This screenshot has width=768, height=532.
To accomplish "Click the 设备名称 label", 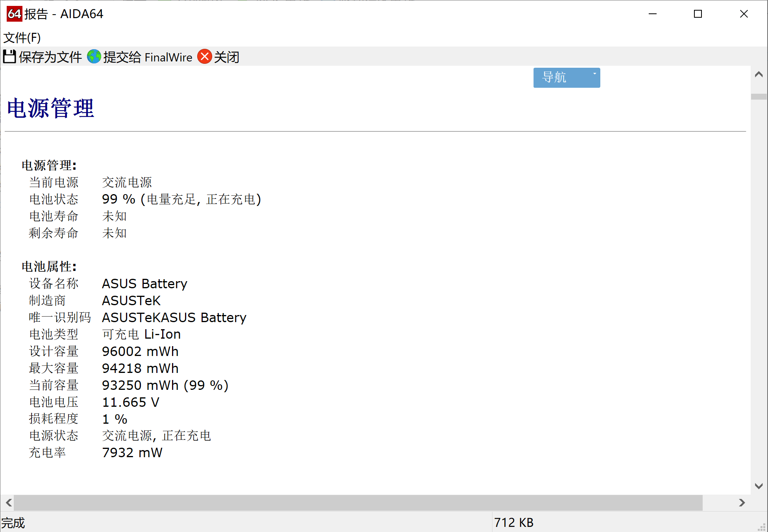I will pyautogui.click(x=54, y=284).
